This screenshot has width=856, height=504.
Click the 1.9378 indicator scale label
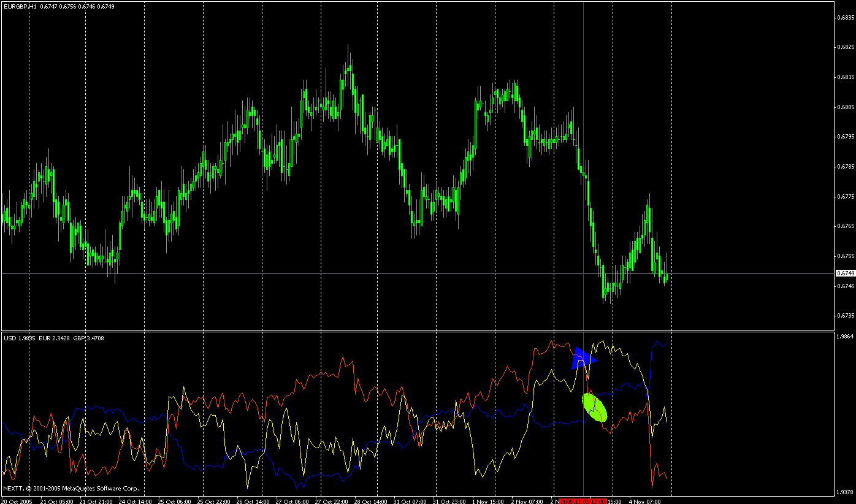846,492
